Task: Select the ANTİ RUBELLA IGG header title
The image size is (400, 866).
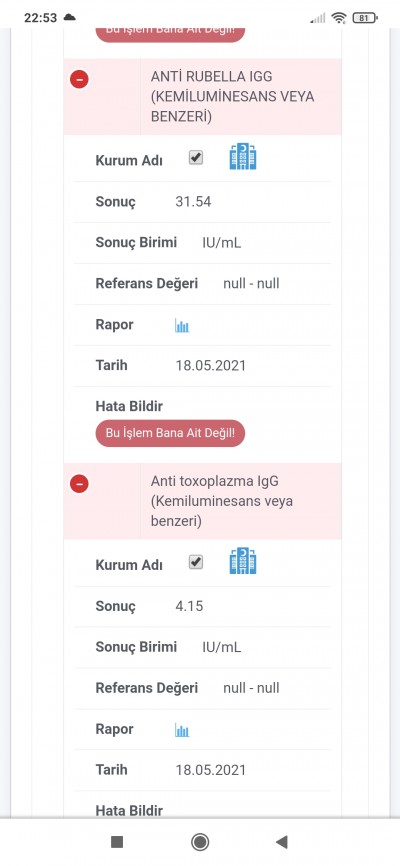Action: point(233,97)
